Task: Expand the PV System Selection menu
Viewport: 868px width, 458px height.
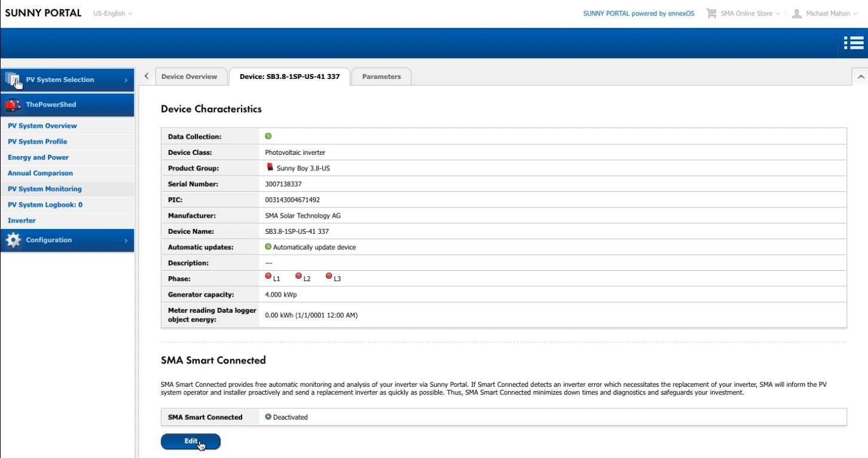Action: [66, 80]
